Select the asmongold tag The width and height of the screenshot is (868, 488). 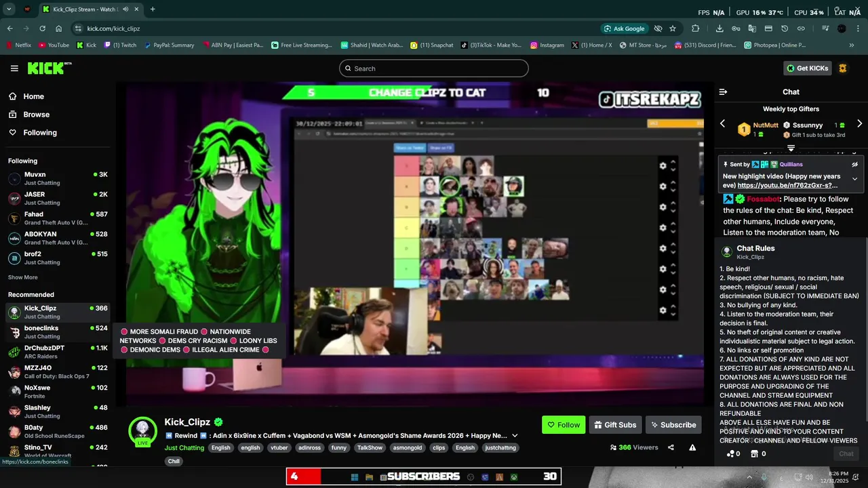408,448
